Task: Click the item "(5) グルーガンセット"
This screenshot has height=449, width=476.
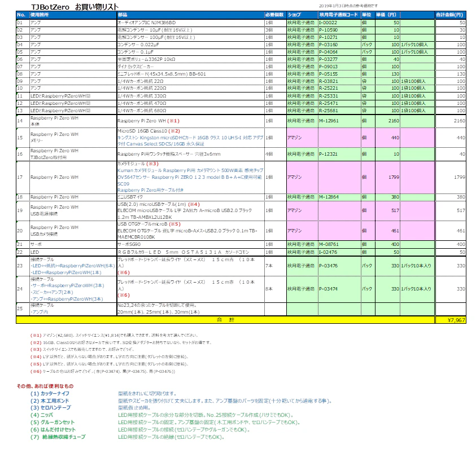Action: coord(53,422)
